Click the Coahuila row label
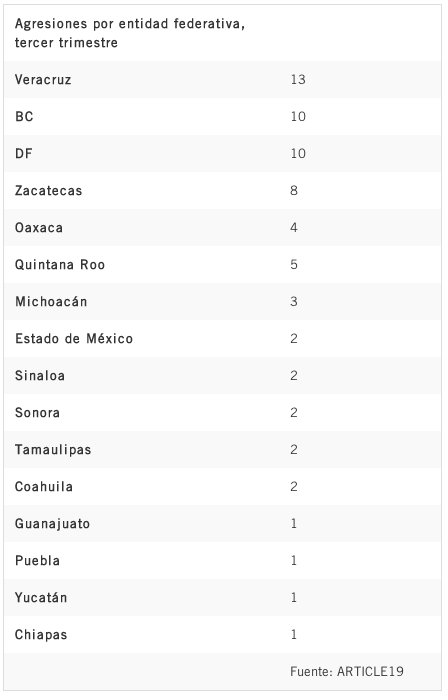 [44, 487]
